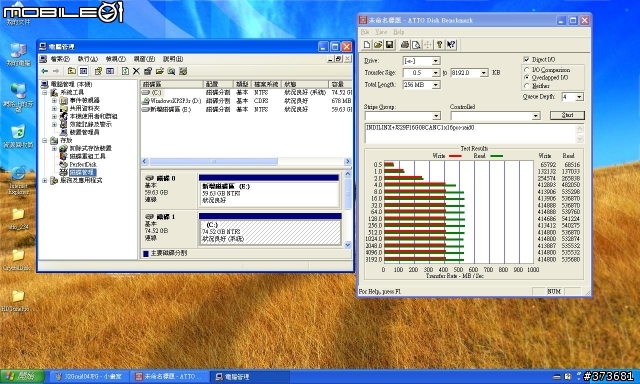Viewport: 640px width, 384px height.
Task: Click the black X delete icon in Computer Management
Action: point(136,71)
